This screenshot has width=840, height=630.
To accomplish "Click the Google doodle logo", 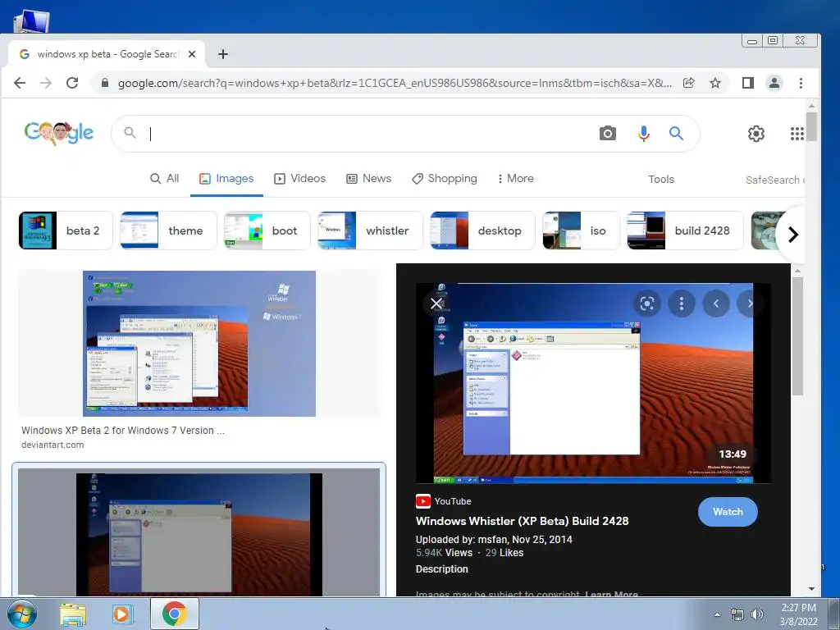I will [x=59, y=134].
